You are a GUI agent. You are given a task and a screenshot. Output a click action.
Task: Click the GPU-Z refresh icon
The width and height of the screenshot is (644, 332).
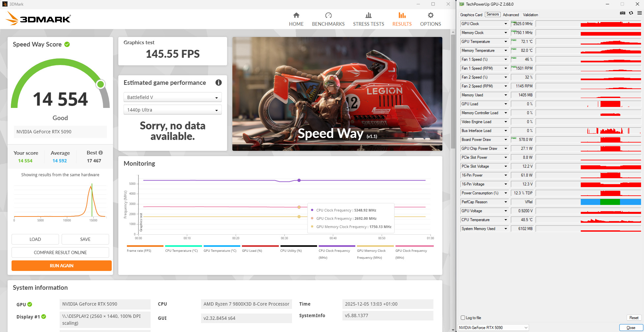631,13
